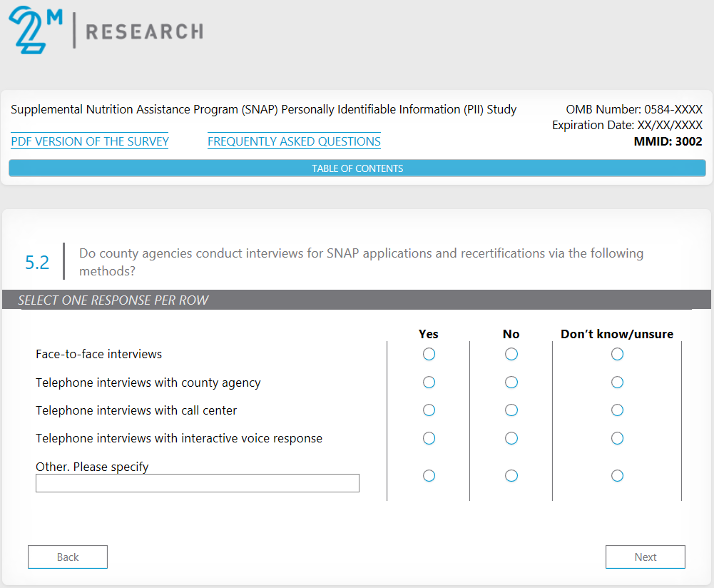Mark Don't know/unsure for call center interviews
This screenshot has width=714, height=588.
pyautogui.click(x=617, y=410)
